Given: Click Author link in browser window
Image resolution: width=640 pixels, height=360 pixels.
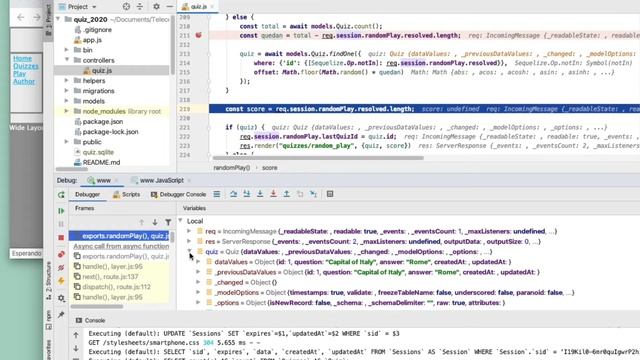Looking at the screenshot, I should tap(24, 82).
